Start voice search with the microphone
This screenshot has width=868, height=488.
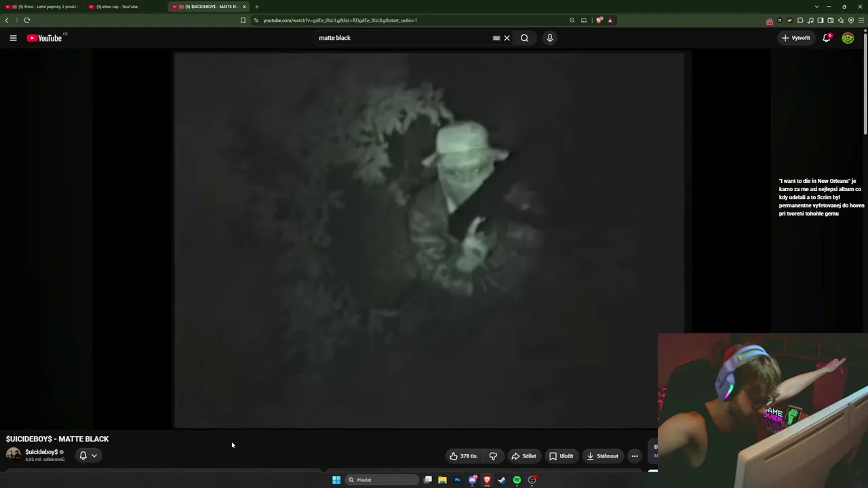550,38
